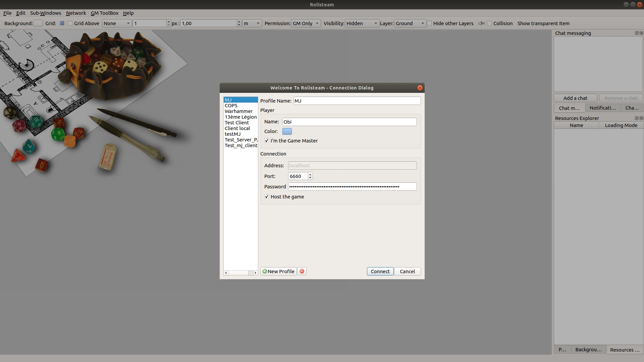Open the Permission GM Only dropdown
The width and height of the screenshot is (644, 362).
tap(306, 23)
